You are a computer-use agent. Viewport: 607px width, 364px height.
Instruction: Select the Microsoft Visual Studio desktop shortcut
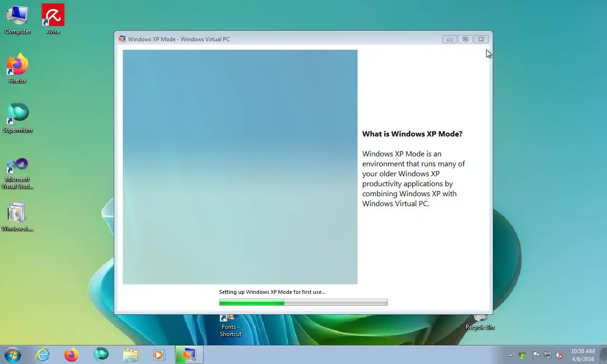coord(18,173)
